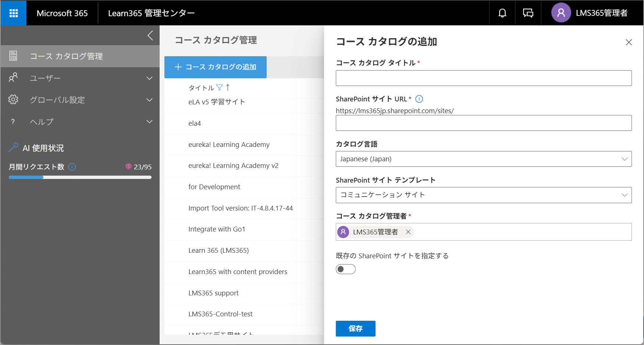Open the notifications bell
This screenshot has height=345, width=644.
click(x=502, y=13)
